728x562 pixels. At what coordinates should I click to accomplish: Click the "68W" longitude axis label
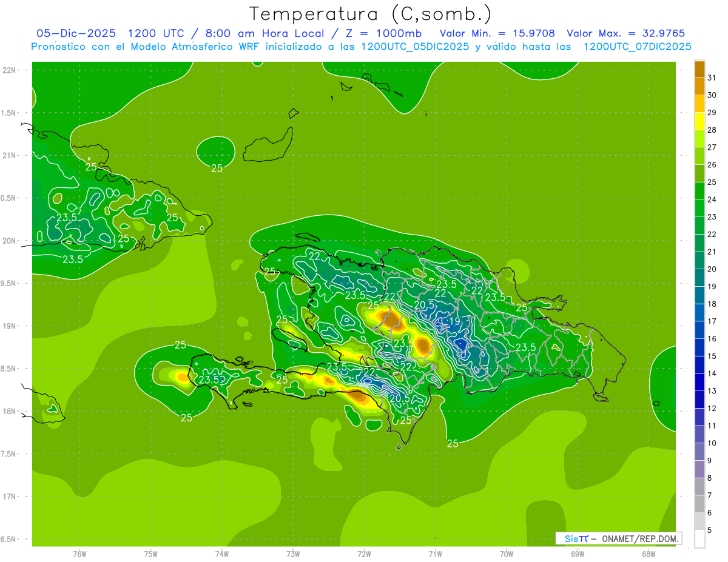tap(649, 554)
